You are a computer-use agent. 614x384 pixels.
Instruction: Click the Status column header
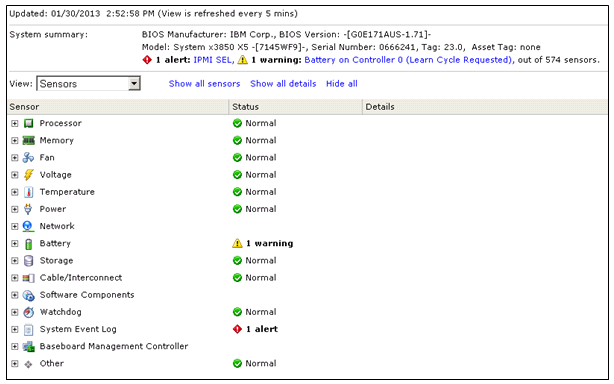(x=296, y=107)
